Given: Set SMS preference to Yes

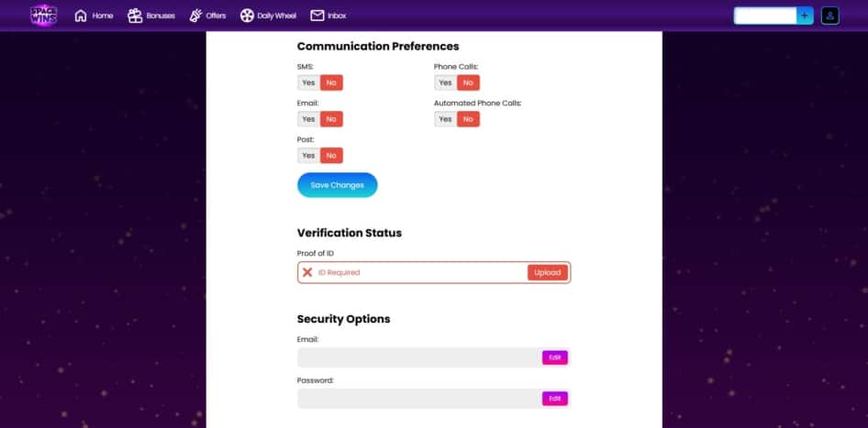Looking at the screenshot, I should tap(309, 83).
